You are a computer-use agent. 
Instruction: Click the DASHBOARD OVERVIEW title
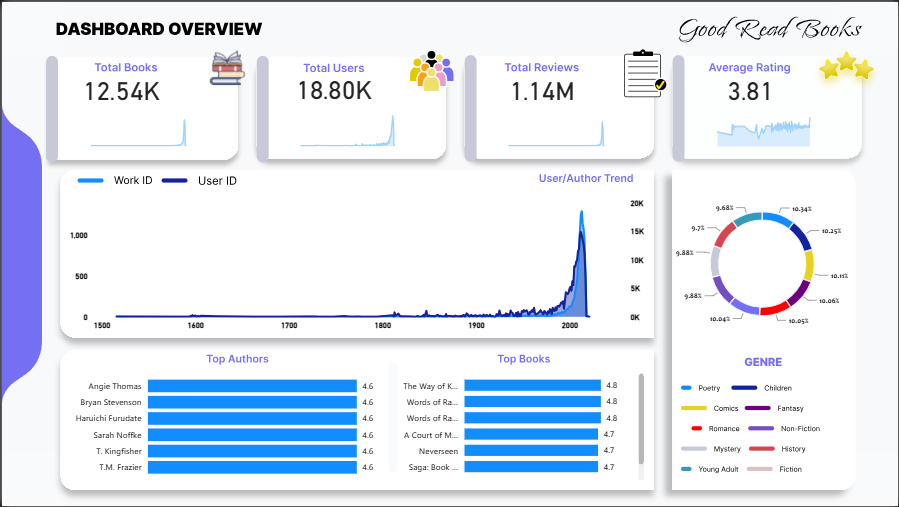[159, 29]
